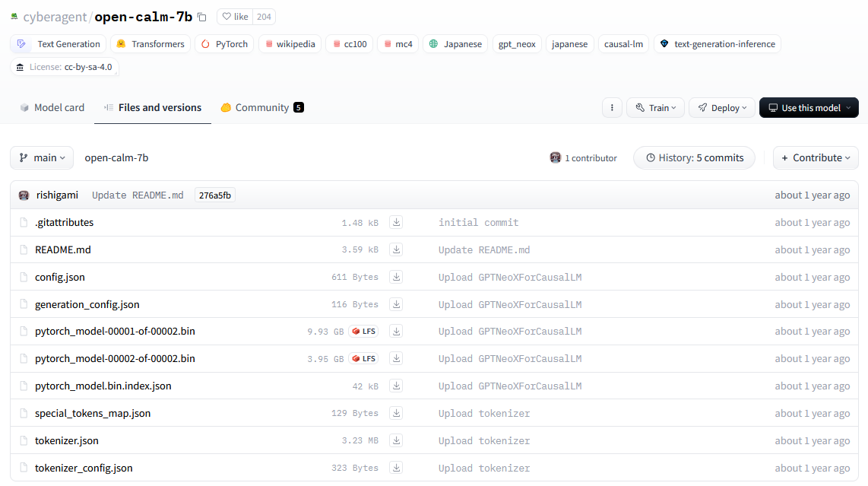Image resolution: width=868 pixels, height=486 pixels.
Task: Download the README.md file
Action: click(x=396, y=250)
